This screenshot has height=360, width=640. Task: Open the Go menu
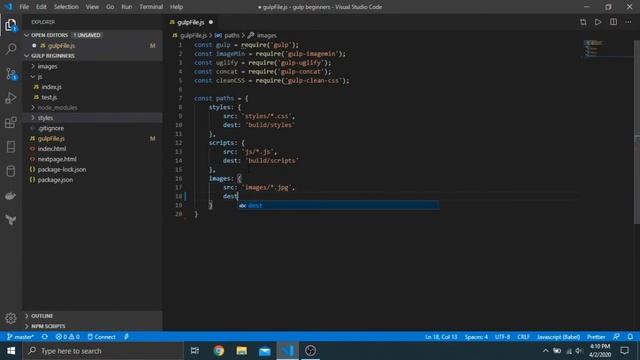pyautogui.click(x=110, y=7)
